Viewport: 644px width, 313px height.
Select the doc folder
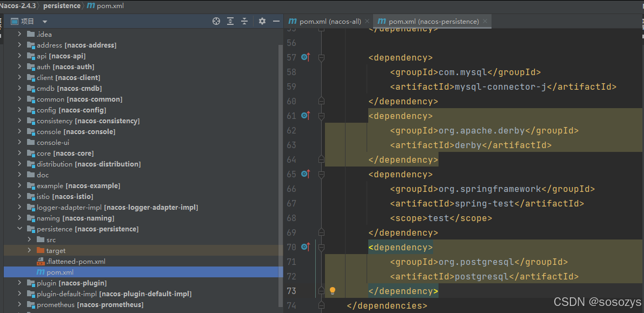[x=42, y=175]
